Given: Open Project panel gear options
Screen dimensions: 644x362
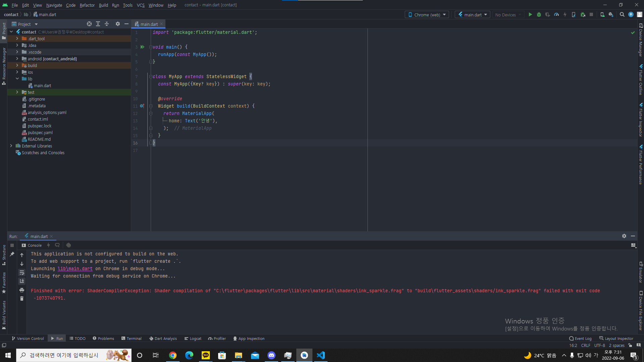Looking at the screenshot, I should tap(118, 24).
